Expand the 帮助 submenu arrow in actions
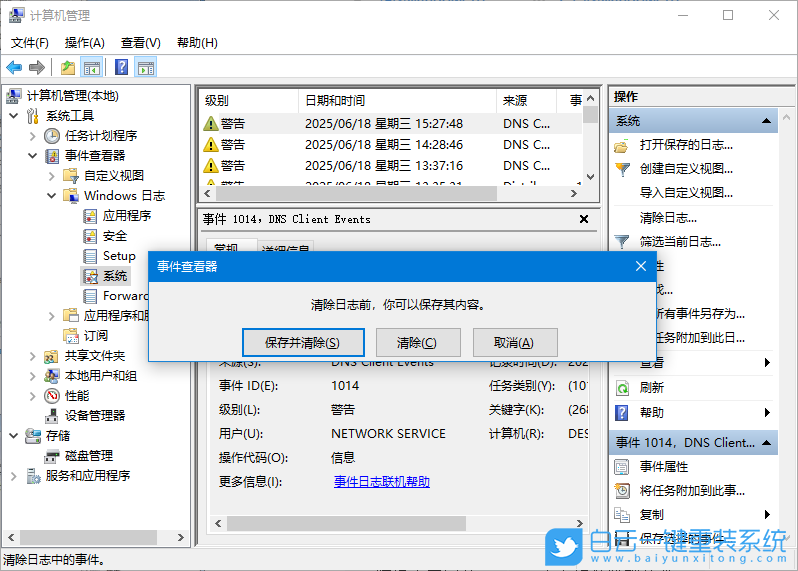The image size is (798, 571). [x=767, y=412]
